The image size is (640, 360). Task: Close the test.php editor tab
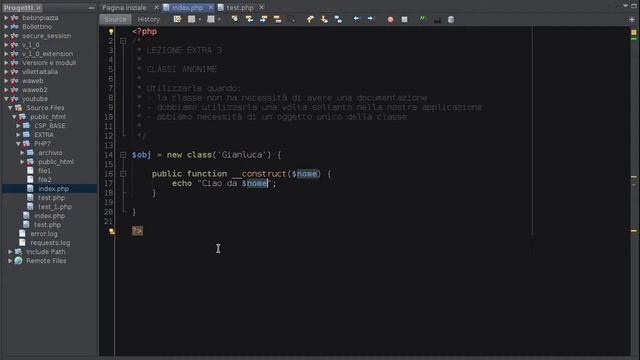262,7
